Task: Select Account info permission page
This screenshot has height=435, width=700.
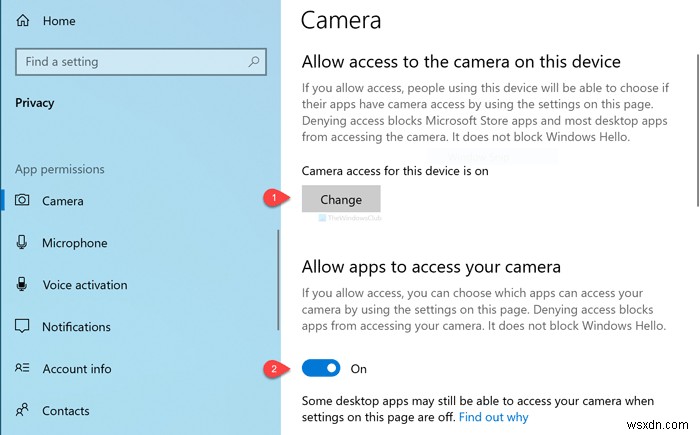Action: click(77, 369)
